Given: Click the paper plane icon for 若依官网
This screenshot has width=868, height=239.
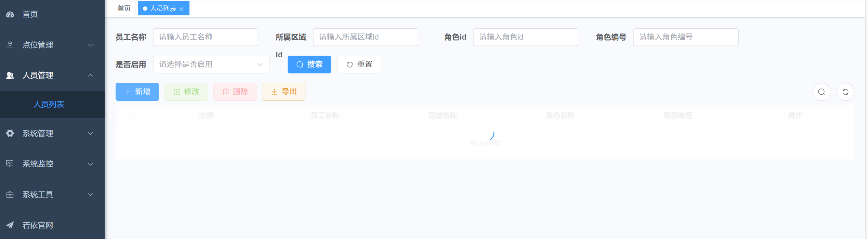Looking at the screenshot, I should point(10,225).
